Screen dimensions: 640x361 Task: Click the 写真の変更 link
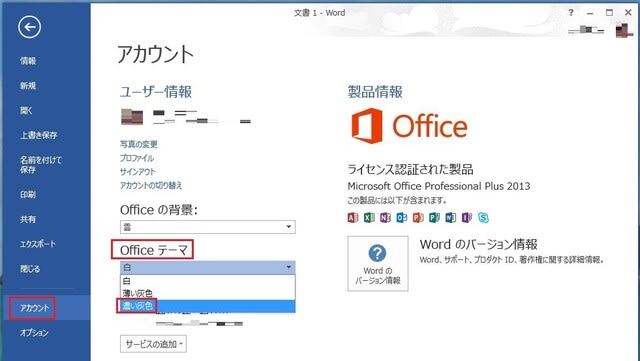click(x=139, y=144)
